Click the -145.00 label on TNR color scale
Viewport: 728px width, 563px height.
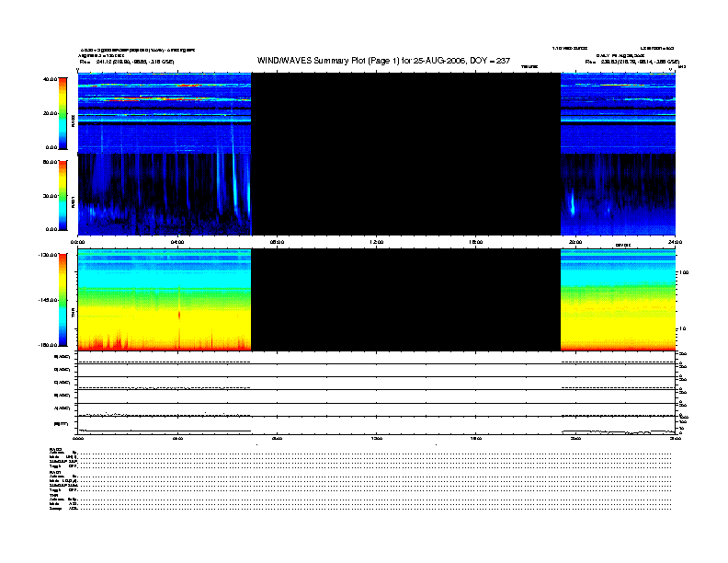click(x=48, y=300)
